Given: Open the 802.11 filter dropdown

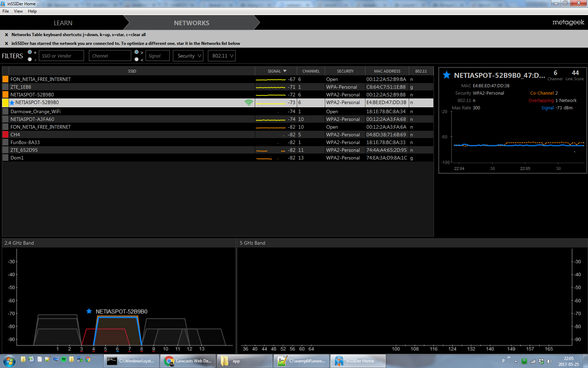Looking at the screenshot, I should point(222,56).
